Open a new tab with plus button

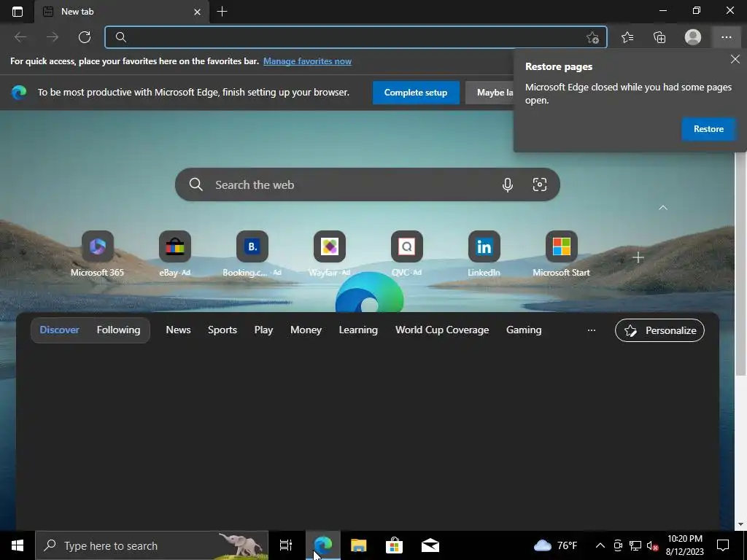tap(222, 12)
